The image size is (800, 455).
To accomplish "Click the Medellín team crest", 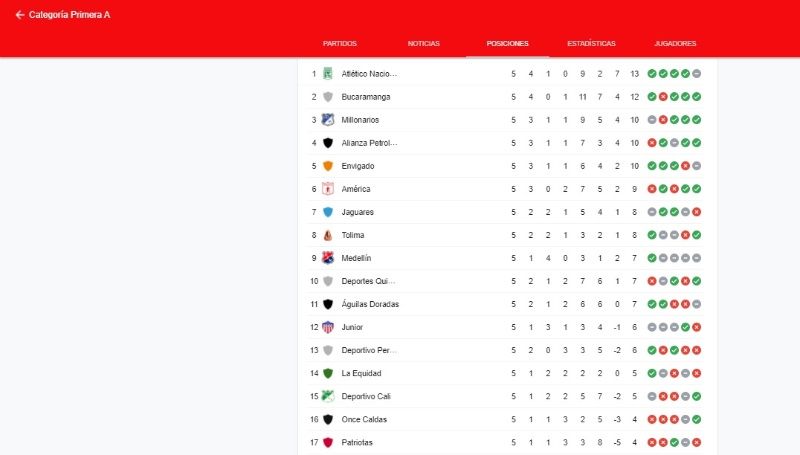I will [x=328, y=258].
